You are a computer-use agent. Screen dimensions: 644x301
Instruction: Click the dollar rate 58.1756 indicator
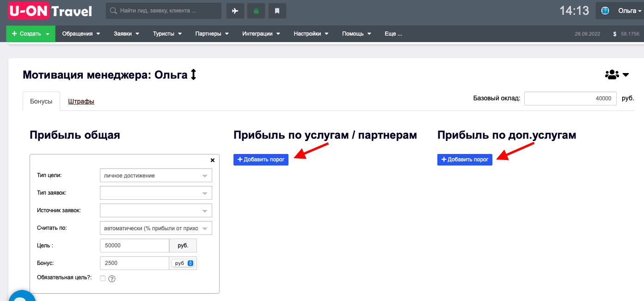pyautogui.click(x=626, y=34)
